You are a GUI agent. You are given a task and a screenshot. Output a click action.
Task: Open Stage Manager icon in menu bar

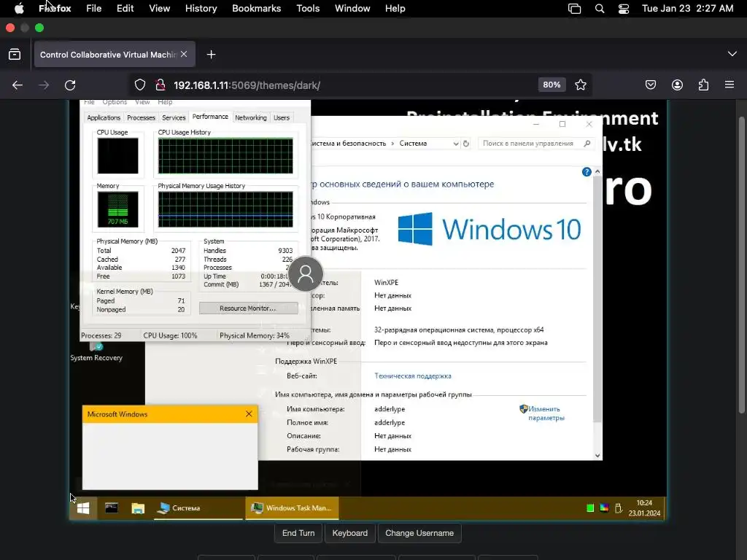[575, 9]
